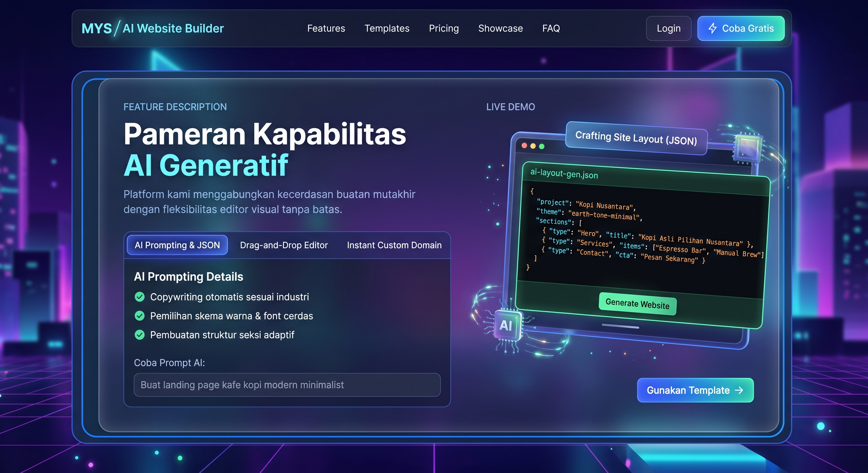Open the Pricing nav link
The height and width of the screenshot is (473, 868).
[444, 28]
